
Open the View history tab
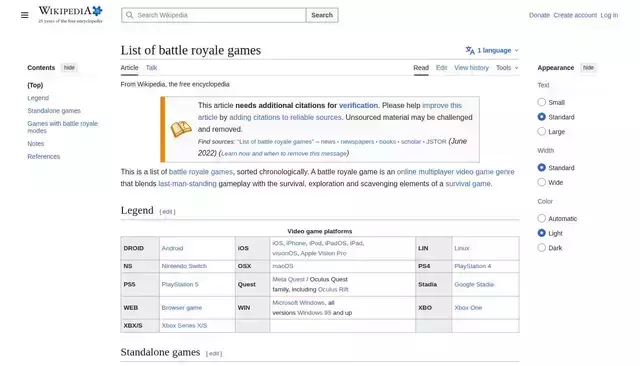point(471,68)
